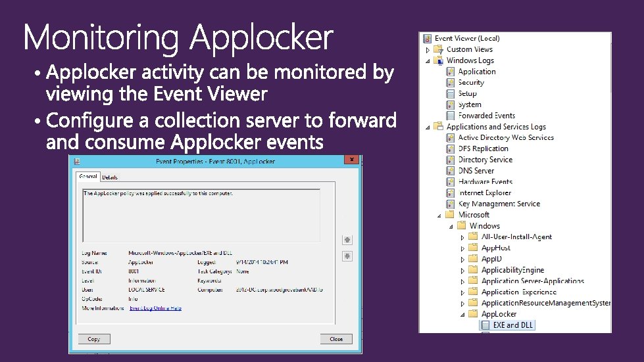Switch to the Details tab
This screenshot has height=362, width=644.
(x=110, y=177)
